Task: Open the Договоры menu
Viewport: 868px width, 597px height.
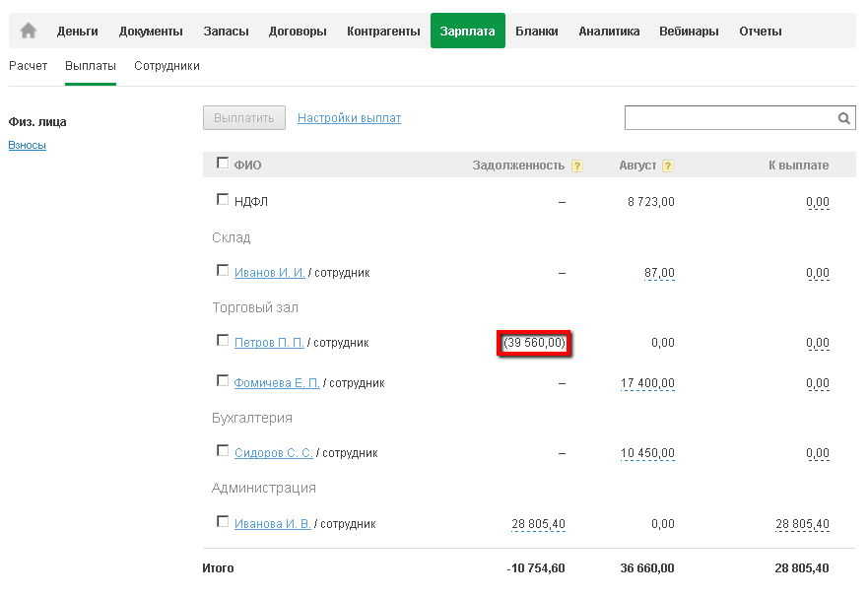Action: coord(298,31)
